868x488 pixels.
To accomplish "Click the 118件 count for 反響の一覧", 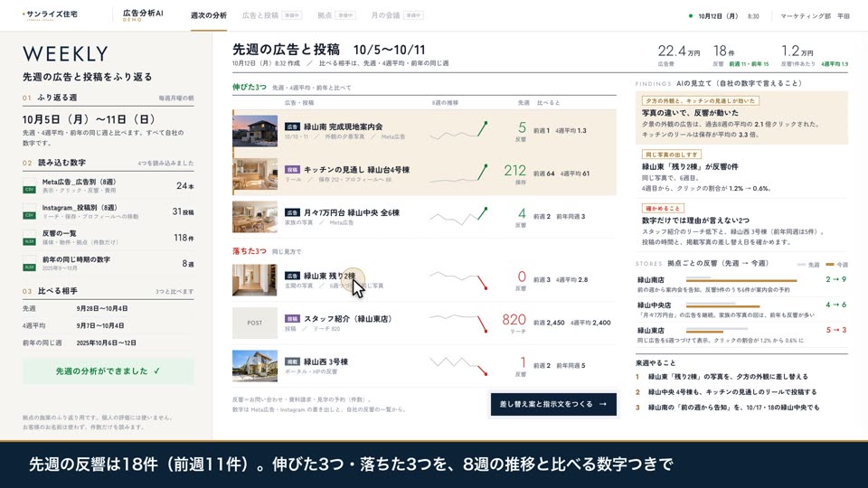I will [184, 238].
